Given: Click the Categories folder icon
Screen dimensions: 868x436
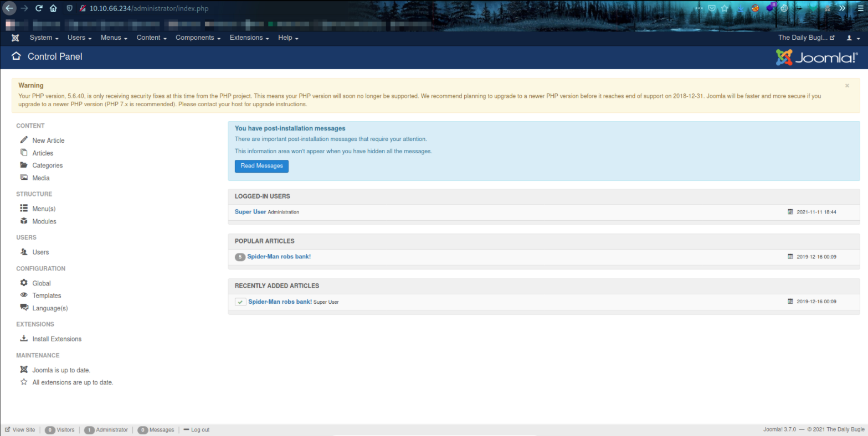Looking at the screenshot, I should (24, 165).
